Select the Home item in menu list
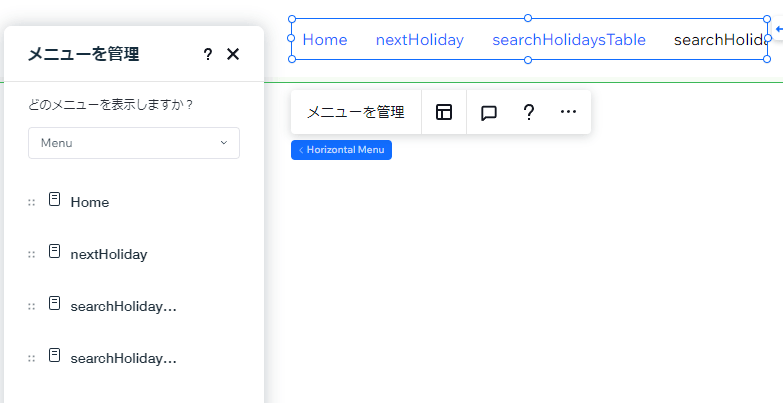 (x=90, y=202)
